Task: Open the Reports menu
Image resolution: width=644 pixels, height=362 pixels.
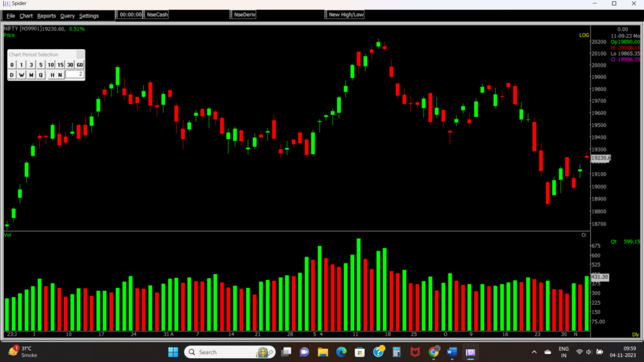Action: (x=47, y=16)
